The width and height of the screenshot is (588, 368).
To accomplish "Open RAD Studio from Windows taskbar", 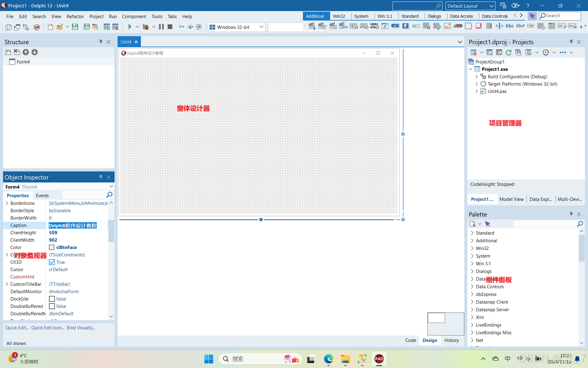I will click(x=379, y=359).
